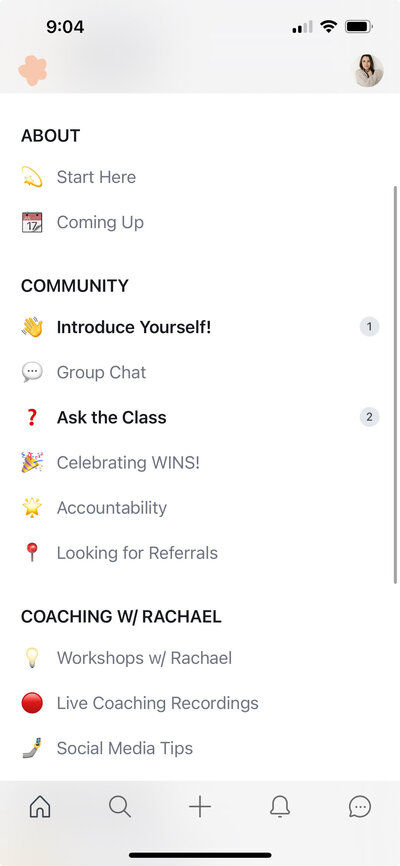
Task: Go to Celebrating WINS! space
Action: (x=128, y=462)
